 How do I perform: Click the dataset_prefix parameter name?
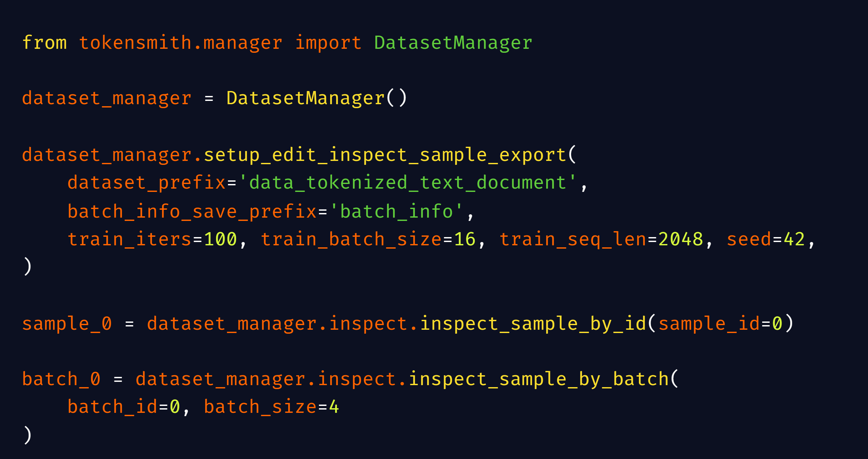pyautogui.click(x=146, y=183)
